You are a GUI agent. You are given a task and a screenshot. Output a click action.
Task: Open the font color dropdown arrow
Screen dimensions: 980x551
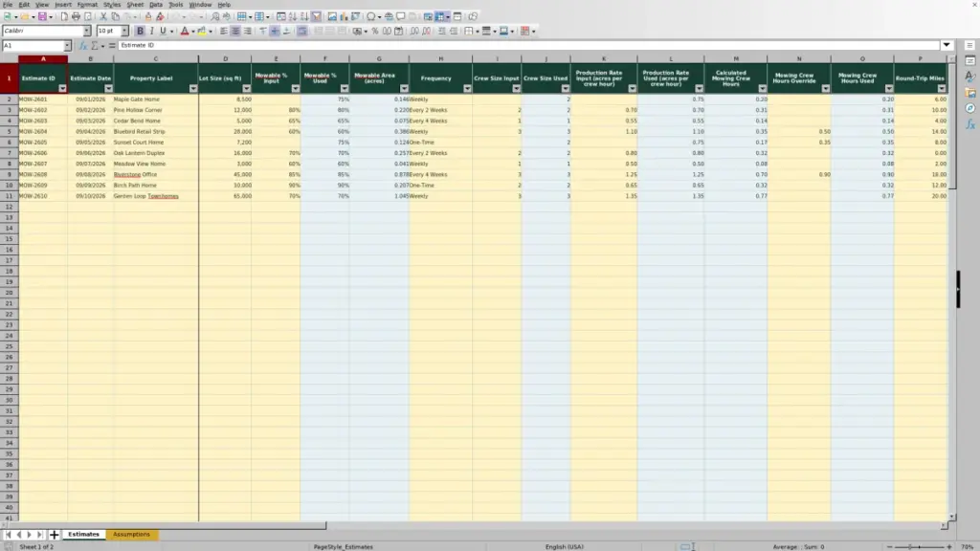193,31
